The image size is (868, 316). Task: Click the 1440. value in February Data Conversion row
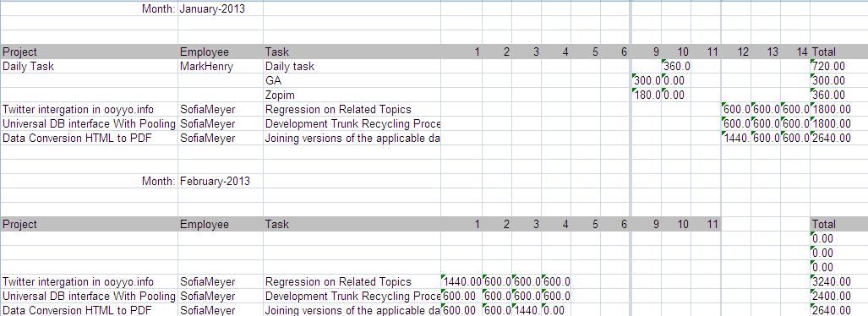pyautogui.click(x=527, y=310)
